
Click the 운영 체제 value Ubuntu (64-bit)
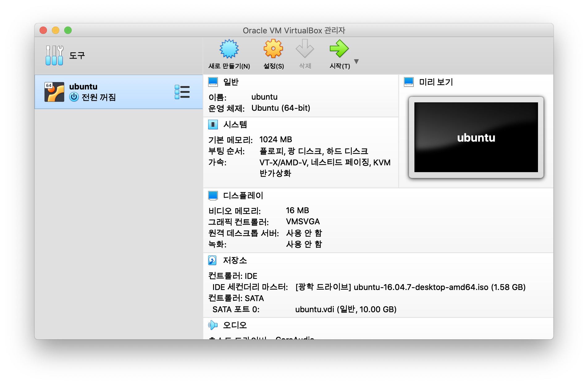(x=281, y=108)
